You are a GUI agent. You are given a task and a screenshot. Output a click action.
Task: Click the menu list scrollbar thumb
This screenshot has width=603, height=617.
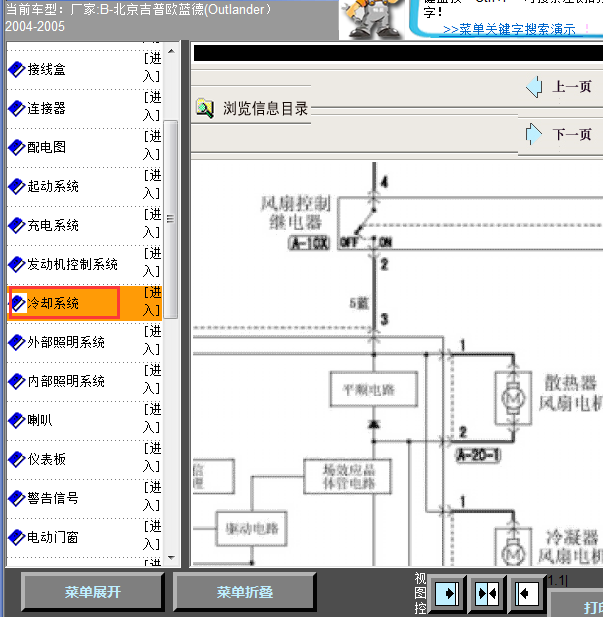[171, 219]
